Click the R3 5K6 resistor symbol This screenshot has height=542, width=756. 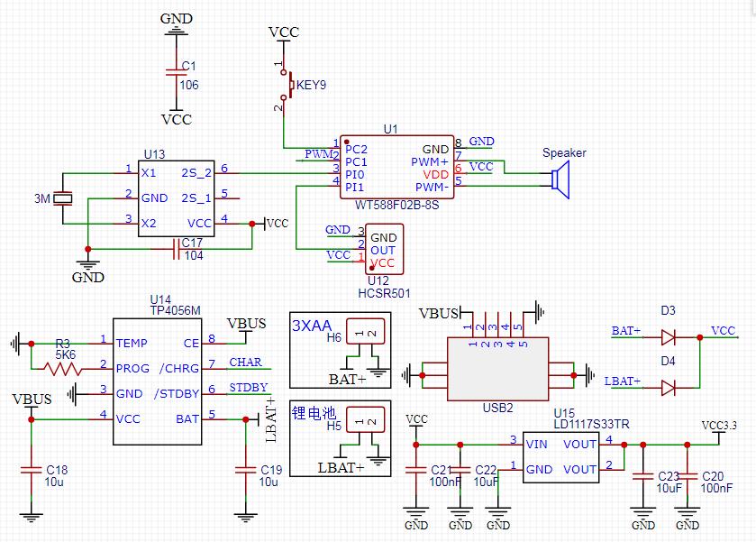coord(62,369)
